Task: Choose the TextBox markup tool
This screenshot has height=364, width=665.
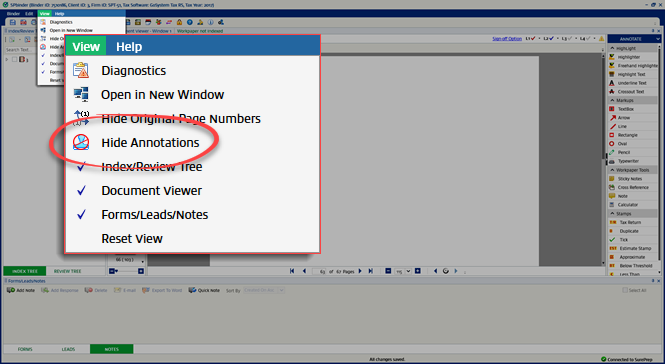Action: click(632, 109)
